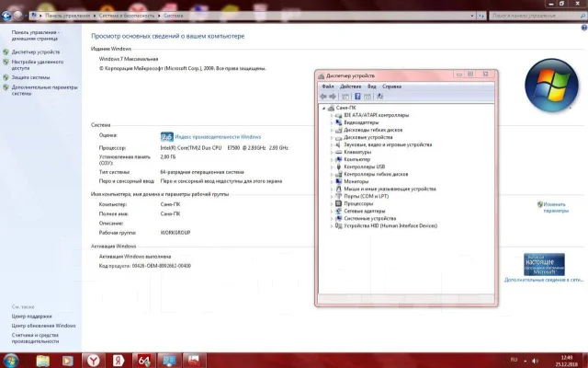The height and width of the screenshot is (368, 588).
Task: Expand the Видеоадаптеры tree node
Action: click(332, 122)
